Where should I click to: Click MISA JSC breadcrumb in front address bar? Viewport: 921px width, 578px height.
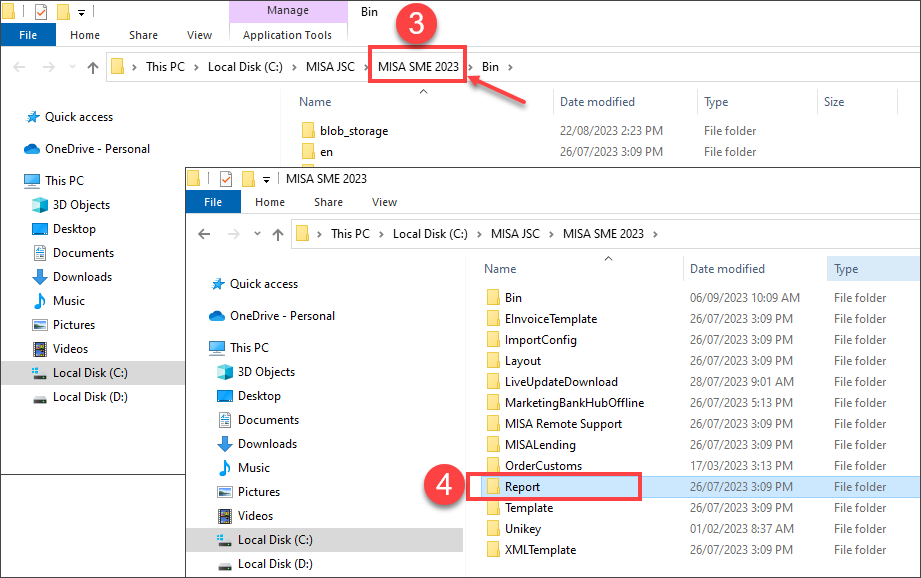(x=514, y=234)
